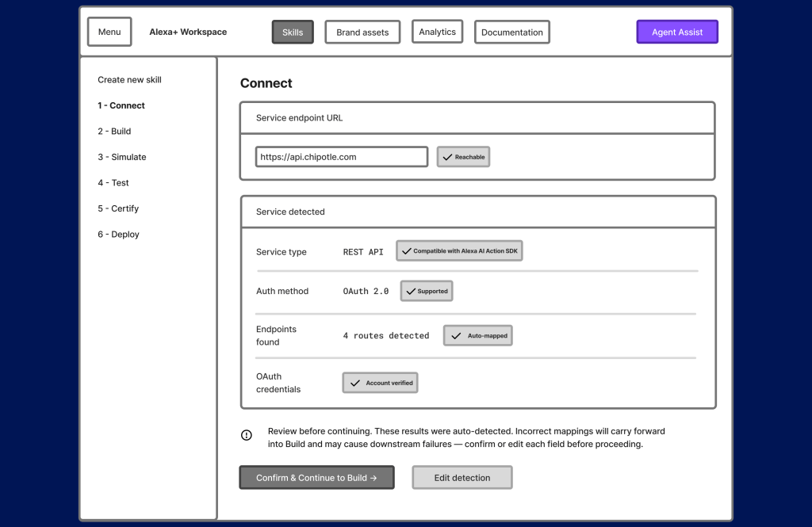This screenshot has width=812, height=527.
Task: Launch Agent Assist
Action: [676, 32]
